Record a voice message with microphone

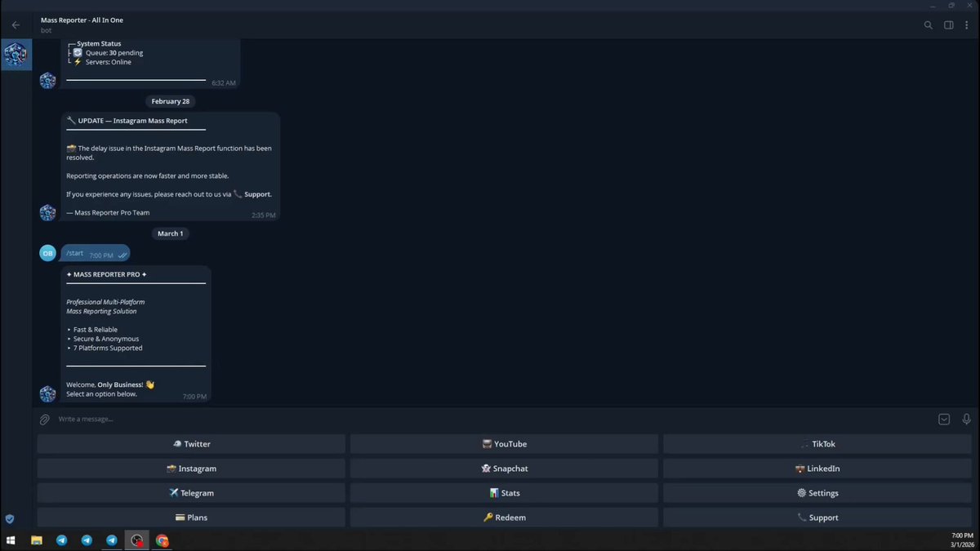(x=966, y=420)
